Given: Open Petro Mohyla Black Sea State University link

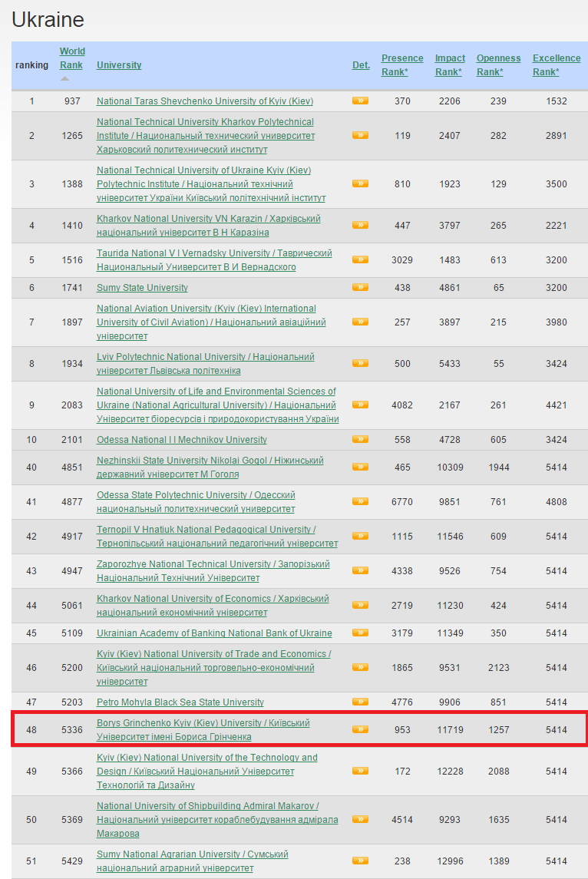Looking at the screenshot, I should [x=180, y=702].
